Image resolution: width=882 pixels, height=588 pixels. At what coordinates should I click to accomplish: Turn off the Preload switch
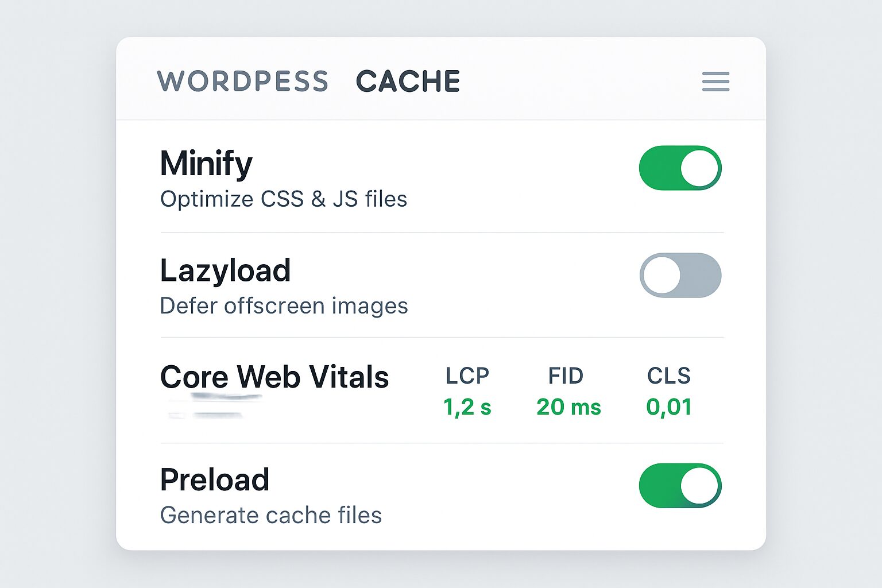pyautogui.click(x=680, y=485)
